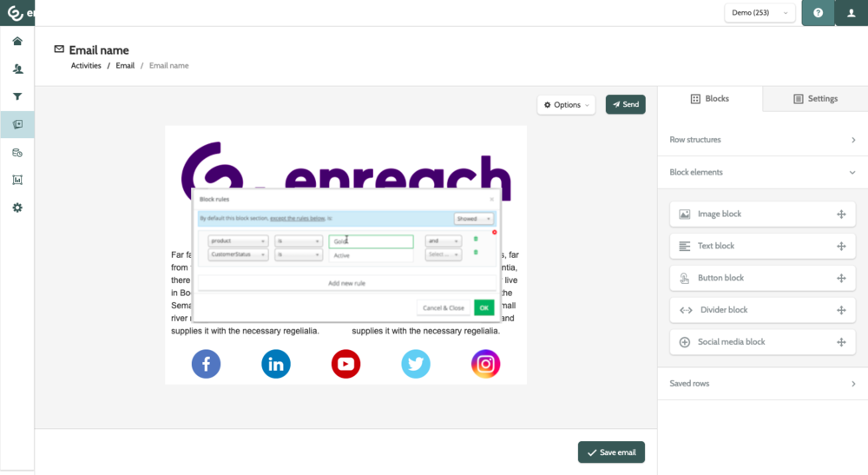The width and height of the screenshot is (868, 475).
Task: Click the Gold value input field
Action: tap(371, 241)
